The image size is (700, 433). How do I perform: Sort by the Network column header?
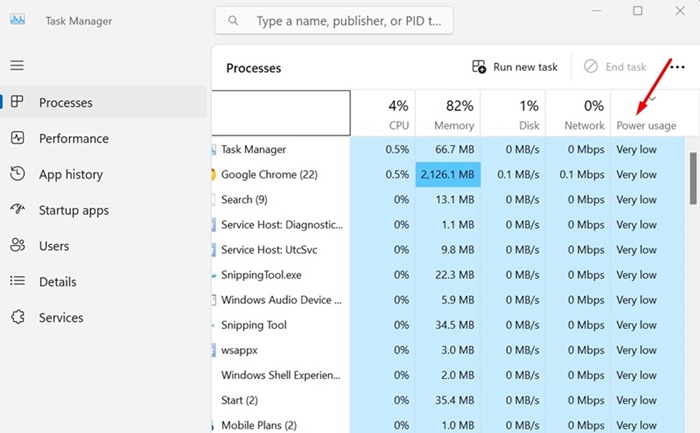click(580, 114)
